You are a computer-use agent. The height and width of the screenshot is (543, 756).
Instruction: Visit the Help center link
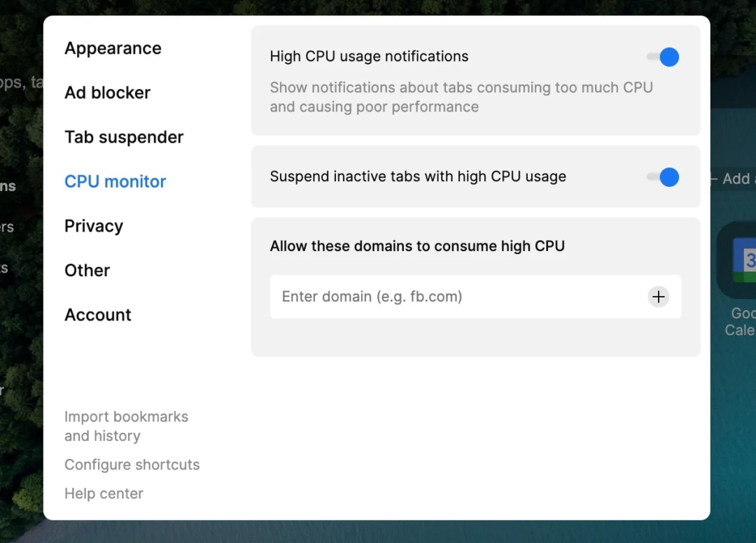click(x=104, y=493)
